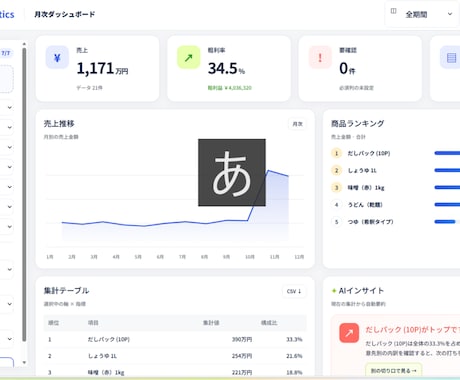Click the 月次ダッシュボード page title
460x380 pixels.
coord(65,14)
